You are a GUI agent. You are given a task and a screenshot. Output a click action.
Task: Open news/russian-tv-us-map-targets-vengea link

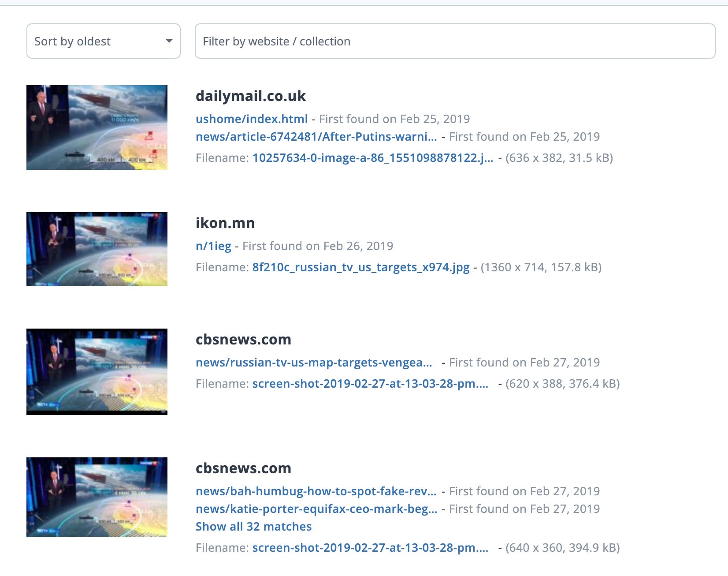coord(314,363)
